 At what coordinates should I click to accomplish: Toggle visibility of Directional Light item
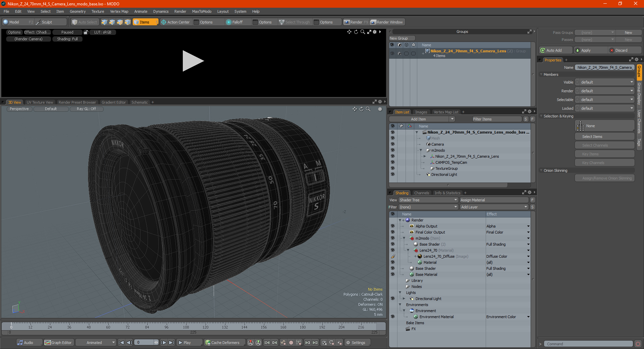point(392,174)
